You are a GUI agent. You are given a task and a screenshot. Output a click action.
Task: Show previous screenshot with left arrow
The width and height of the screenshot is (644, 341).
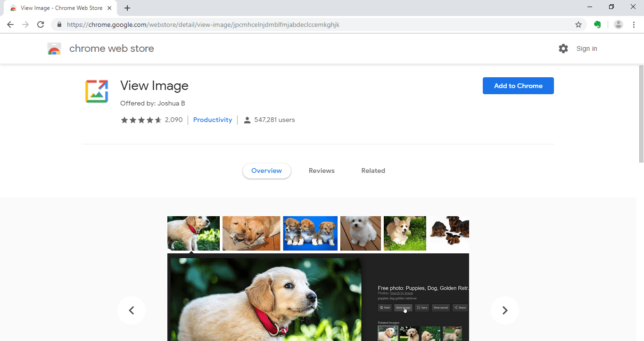132,310
